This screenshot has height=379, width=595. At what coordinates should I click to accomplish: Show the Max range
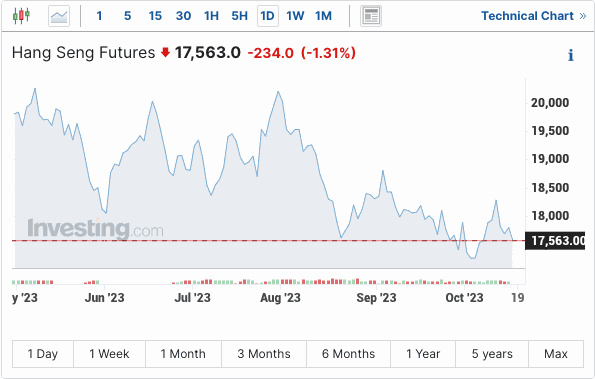pyautogui.click(x=556, y=354)
